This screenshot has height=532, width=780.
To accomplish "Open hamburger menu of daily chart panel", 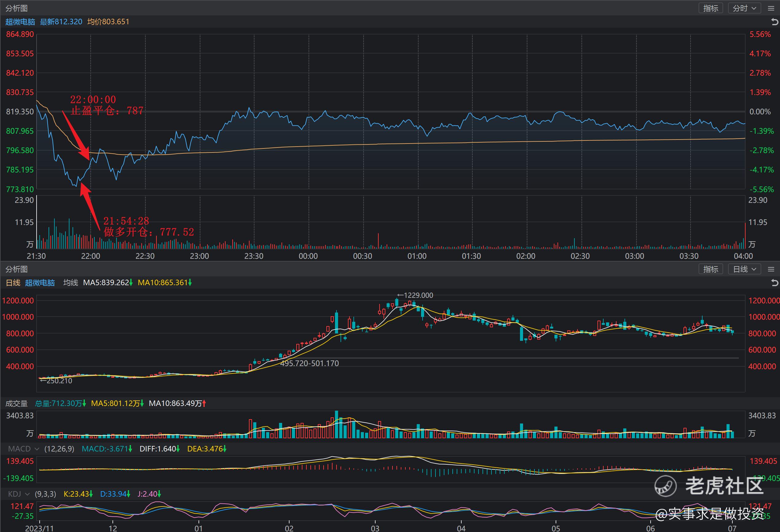I will point(771,269).
